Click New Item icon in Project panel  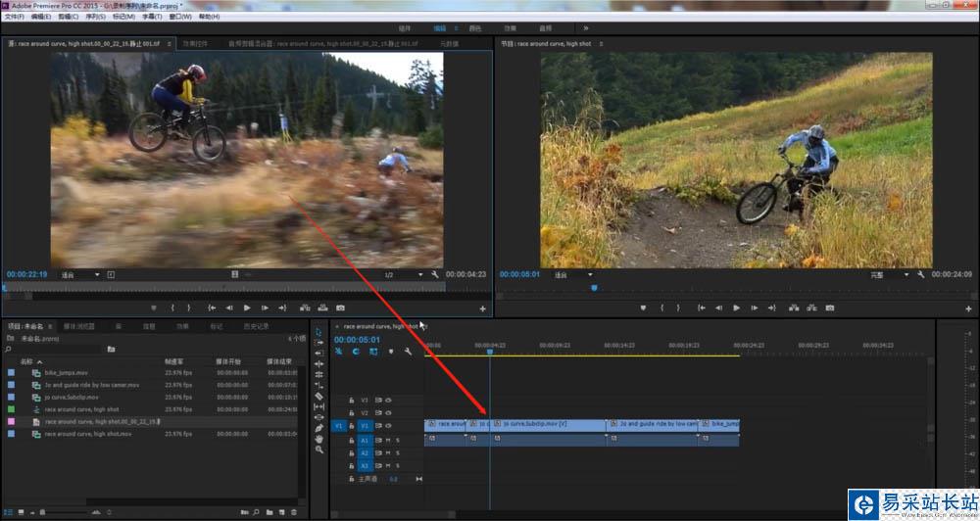(x=282, y=512)
